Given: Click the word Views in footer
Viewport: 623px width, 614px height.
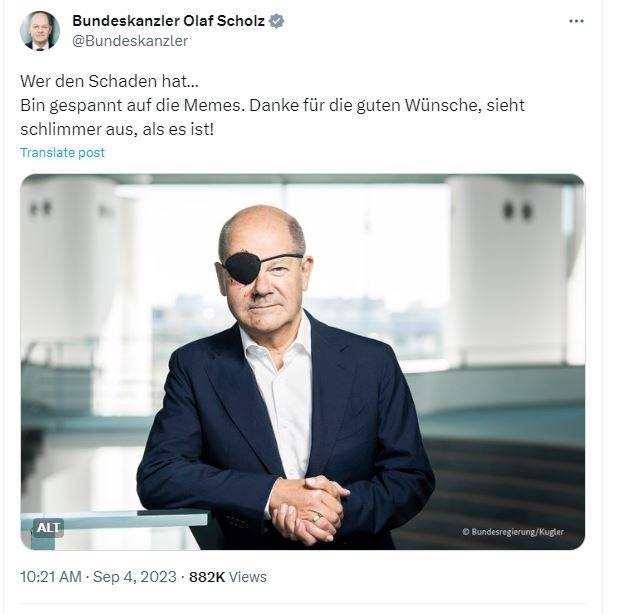Looking at the screenshot, I should coord(248,577).
